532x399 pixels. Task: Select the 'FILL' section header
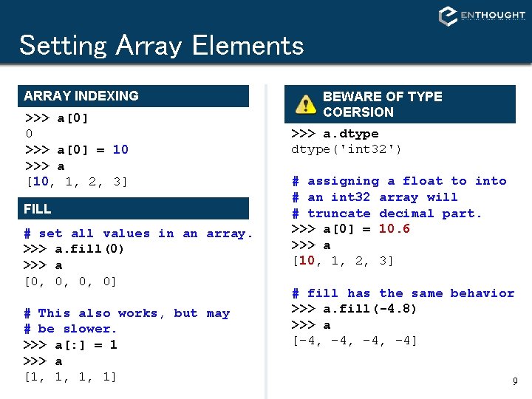[133, 208]
